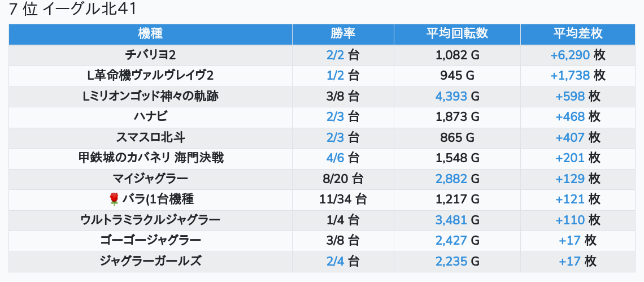
Task: Select the チバリヨ2 machine row
Action: (150, 55)
